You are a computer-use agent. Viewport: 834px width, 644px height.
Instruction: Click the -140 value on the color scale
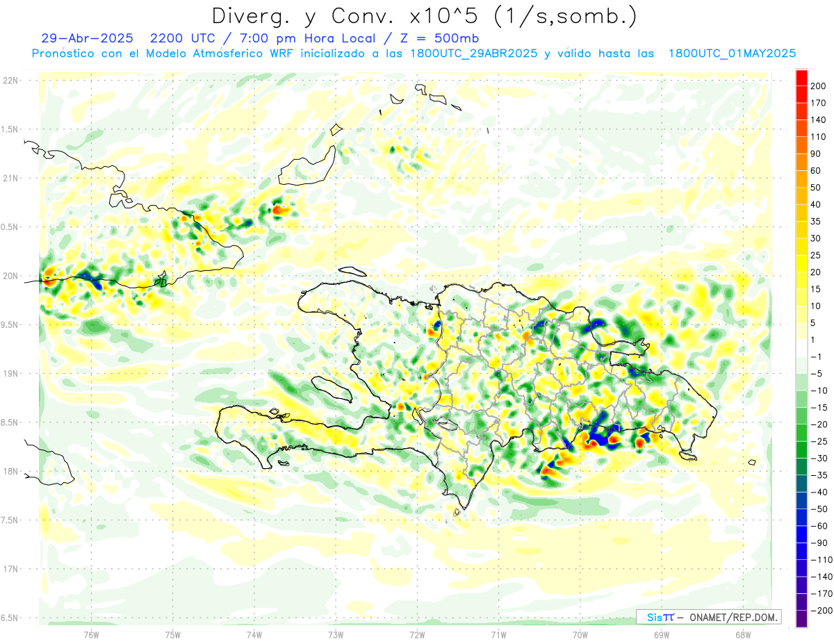pos(821,577)
